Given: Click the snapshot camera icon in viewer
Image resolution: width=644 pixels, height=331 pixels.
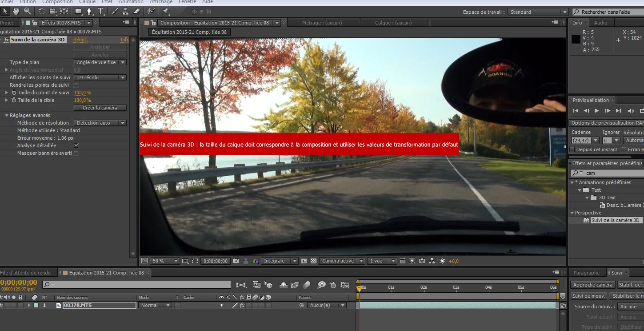Looking at the screenshot, I should [x=236, y=261].
